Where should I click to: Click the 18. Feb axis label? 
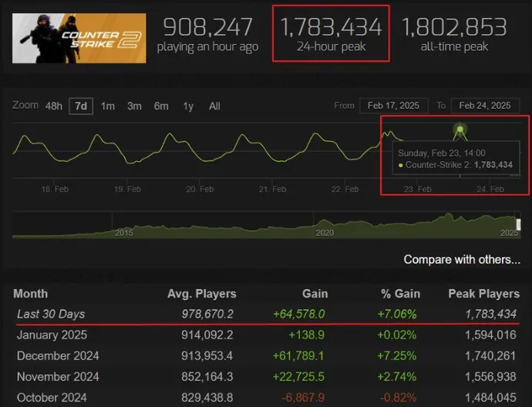tap(55, 190)
